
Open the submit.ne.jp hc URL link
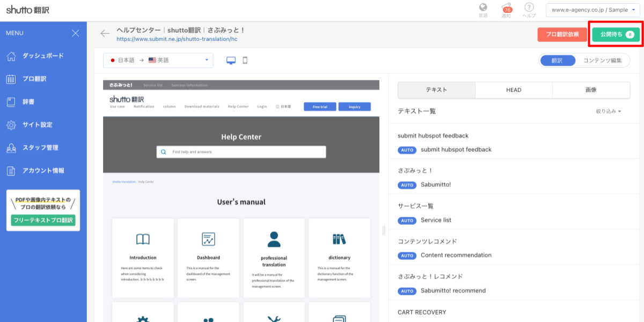pos(177,39)
